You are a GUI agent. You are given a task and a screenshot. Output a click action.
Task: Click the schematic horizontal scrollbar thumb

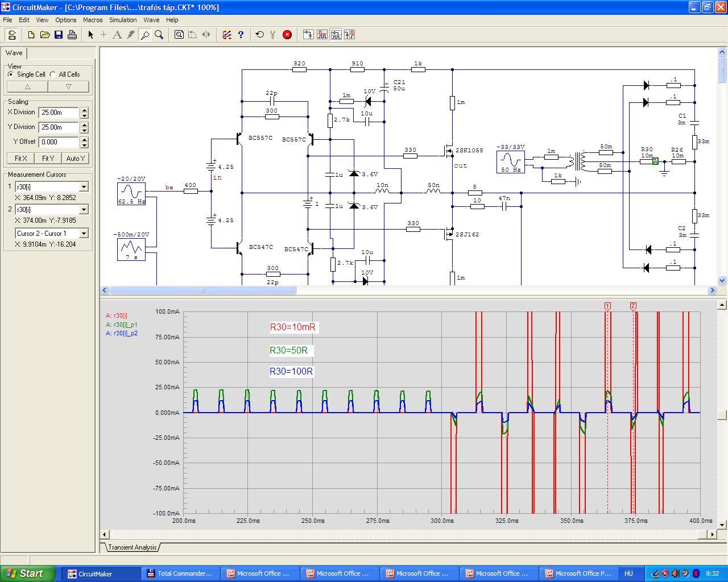202,290
